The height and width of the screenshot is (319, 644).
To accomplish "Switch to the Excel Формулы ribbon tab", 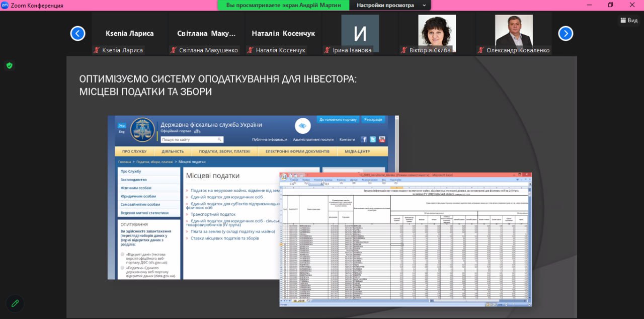I will click(341, 180).
